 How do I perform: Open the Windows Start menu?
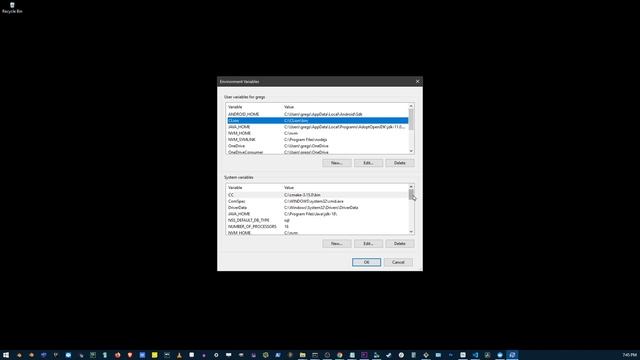6,355
